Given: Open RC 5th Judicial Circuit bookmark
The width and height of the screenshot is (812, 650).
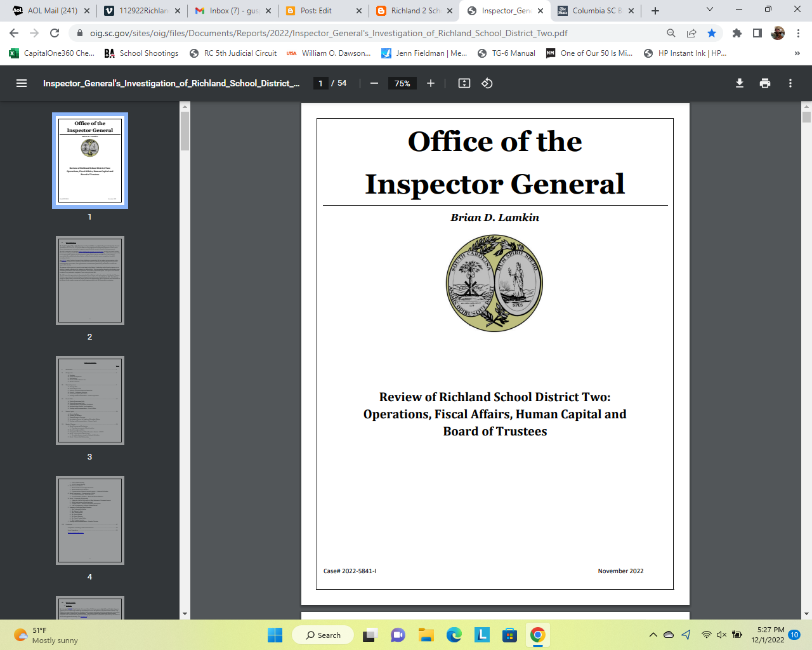Looking at the screenshot, I should pos(233,53).
